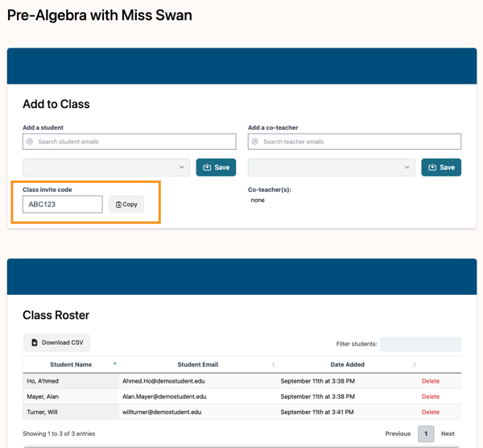Click the Pre-Algebra with Miss Swan title
Viewport: 483px width, 448px height.
tap(100, 15)
